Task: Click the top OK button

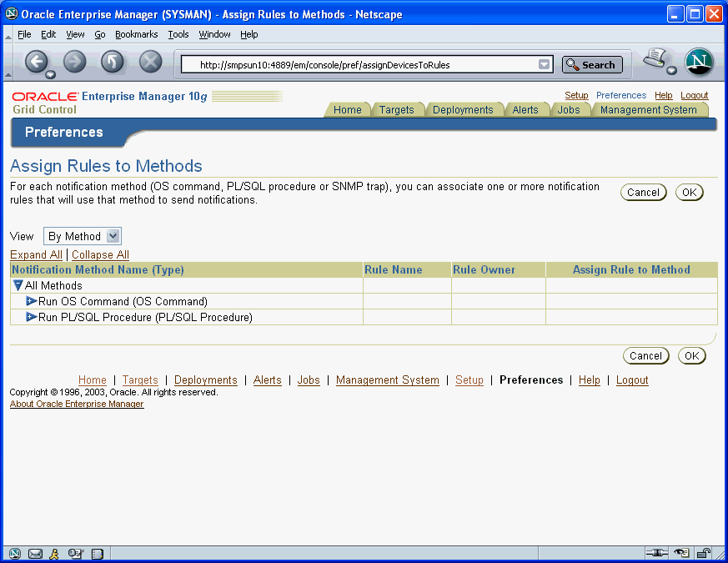Action: (x=689, y=193)
